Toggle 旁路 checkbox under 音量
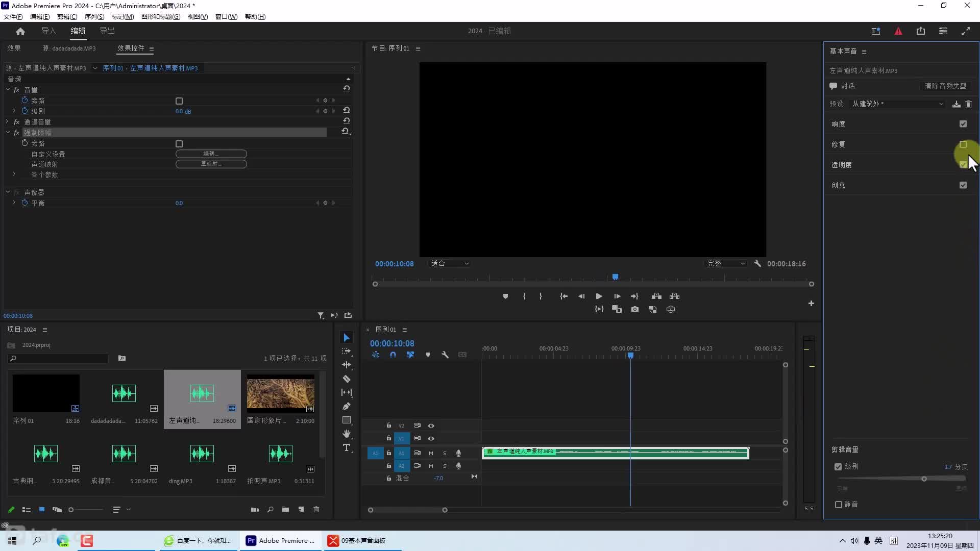The height and width of the screenshot is (551, 980). click(179, 101)
